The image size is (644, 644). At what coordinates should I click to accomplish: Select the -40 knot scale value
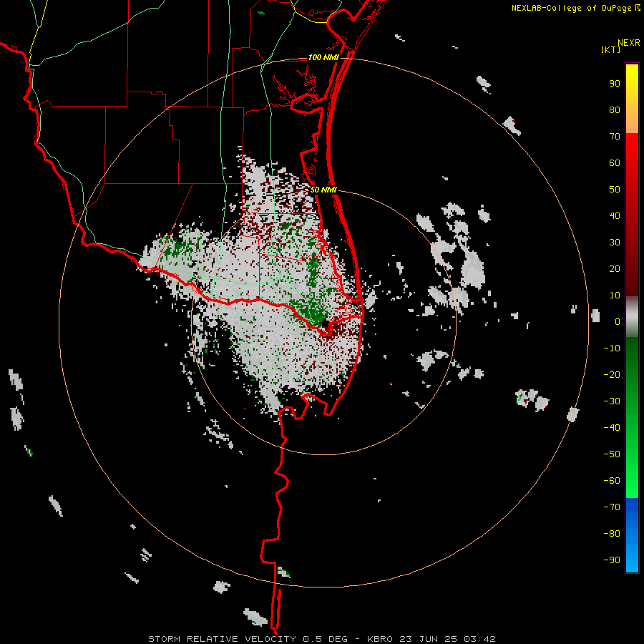click(612, 428)
